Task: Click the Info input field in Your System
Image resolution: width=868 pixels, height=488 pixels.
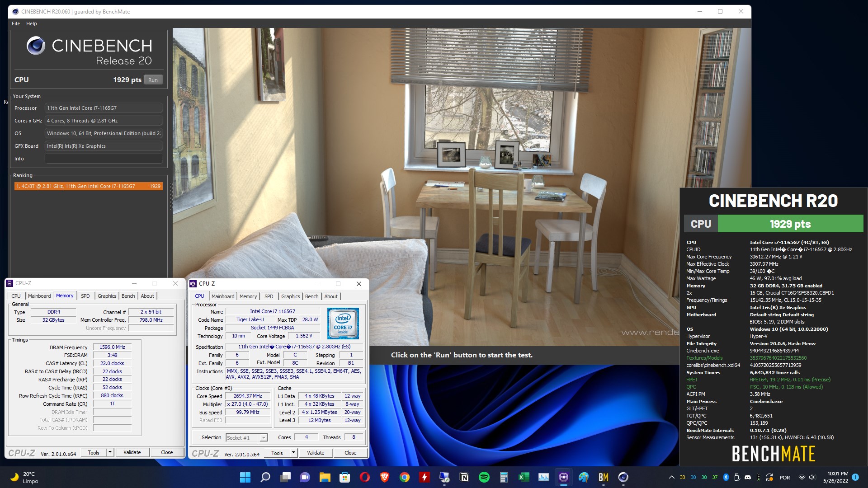Action: 104,159
